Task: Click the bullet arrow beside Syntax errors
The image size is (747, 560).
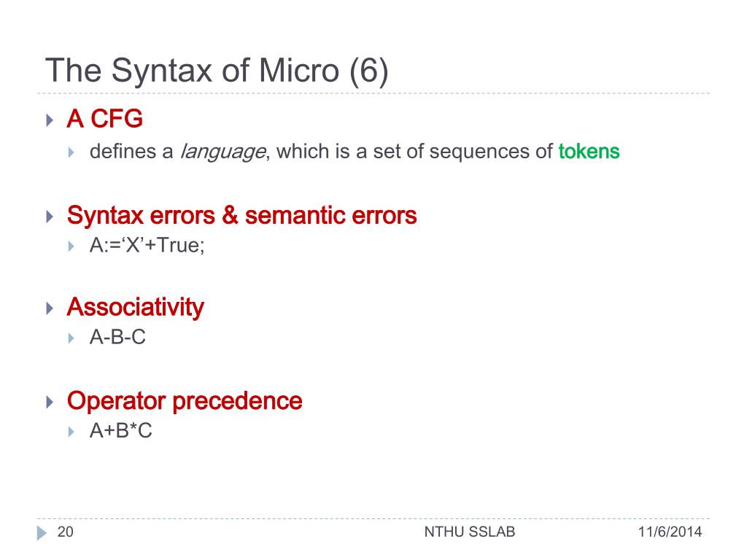Action: tap(50, 217)
